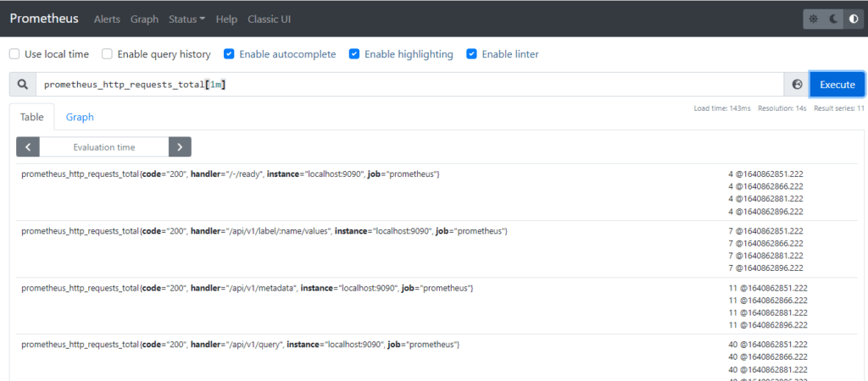Open the Help page

pos(226,19)
